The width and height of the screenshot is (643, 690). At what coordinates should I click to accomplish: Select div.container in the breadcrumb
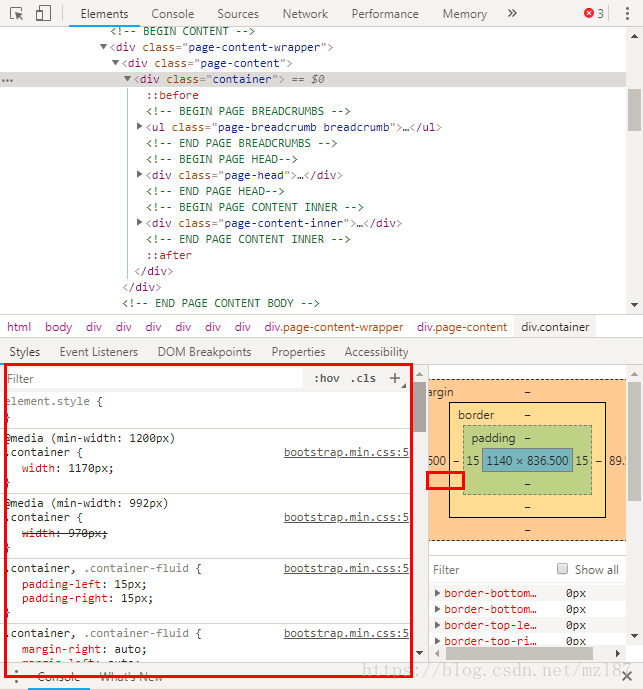(555, 327)
